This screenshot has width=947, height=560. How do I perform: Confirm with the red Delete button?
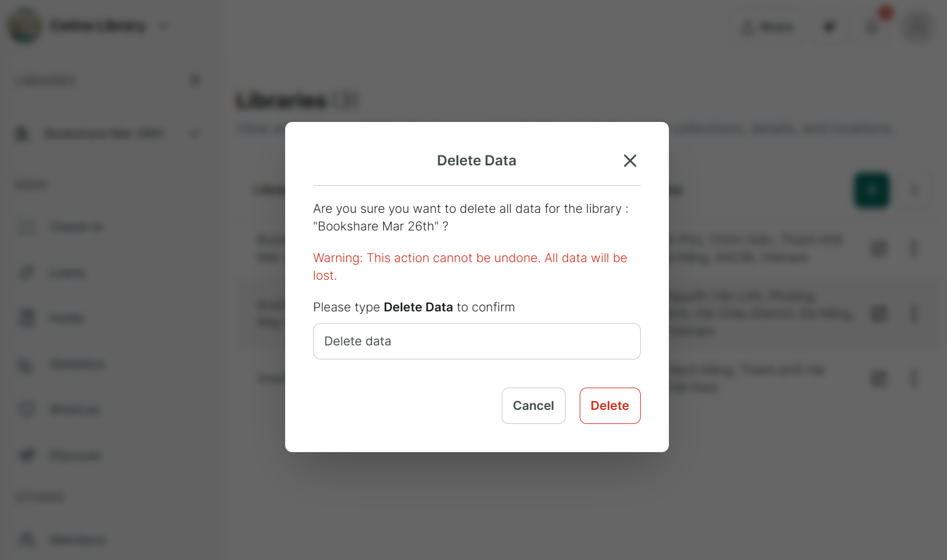coord(610,406)
